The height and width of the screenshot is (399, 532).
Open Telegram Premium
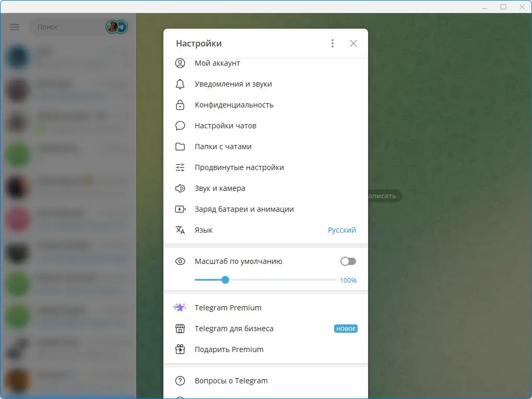pos(266,308)
